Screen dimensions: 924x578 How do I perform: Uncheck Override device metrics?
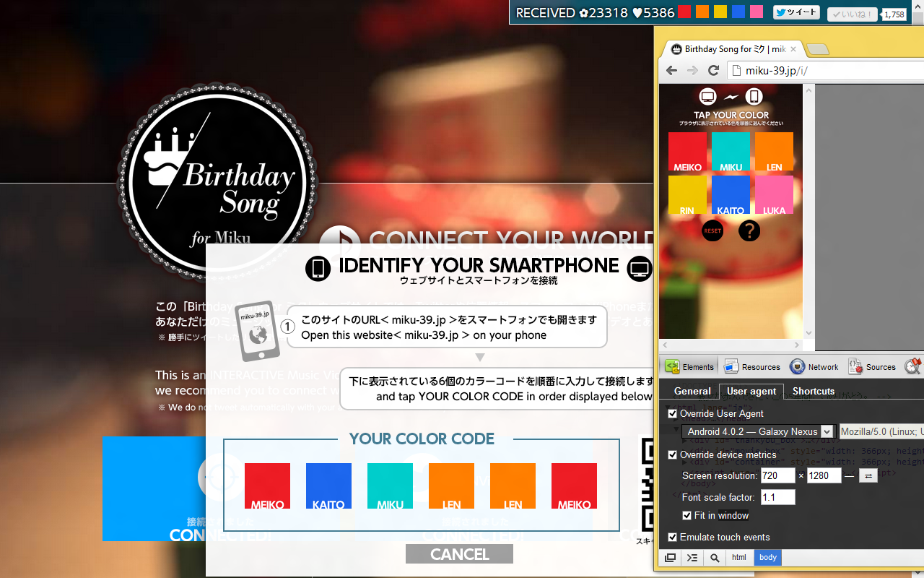673,454
